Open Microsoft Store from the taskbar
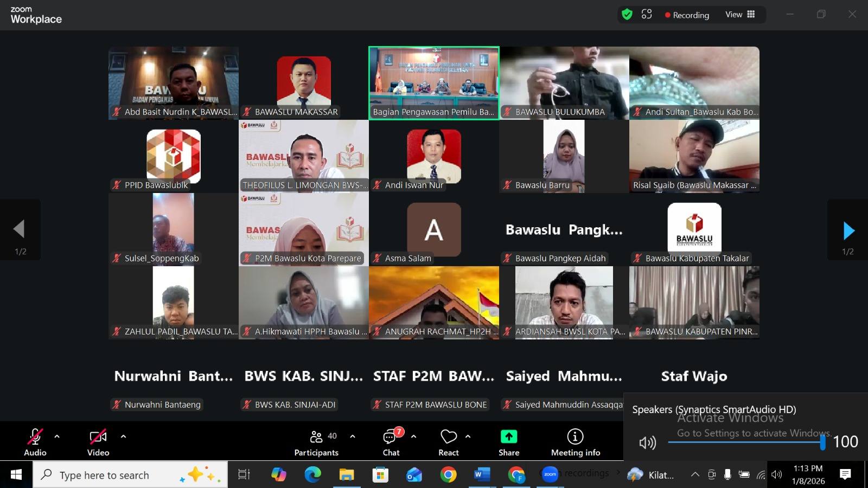Screen dimensions: 868x488 pos(380,475)
